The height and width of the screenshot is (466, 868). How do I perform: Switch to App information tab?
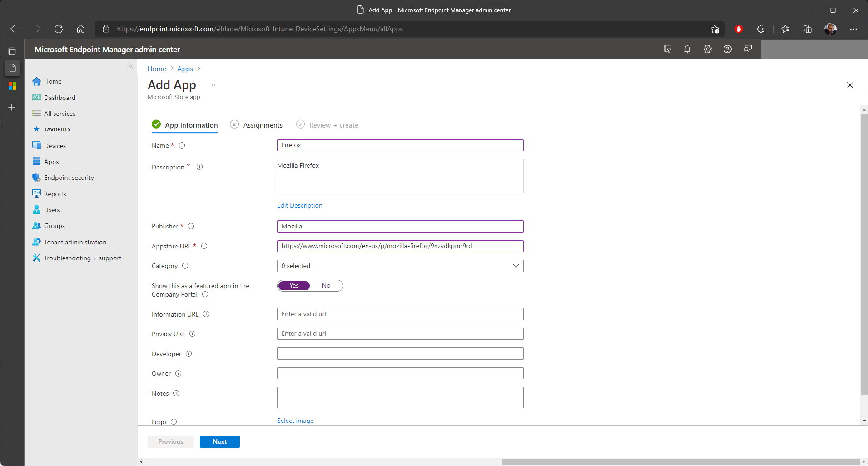click(185, 125)
